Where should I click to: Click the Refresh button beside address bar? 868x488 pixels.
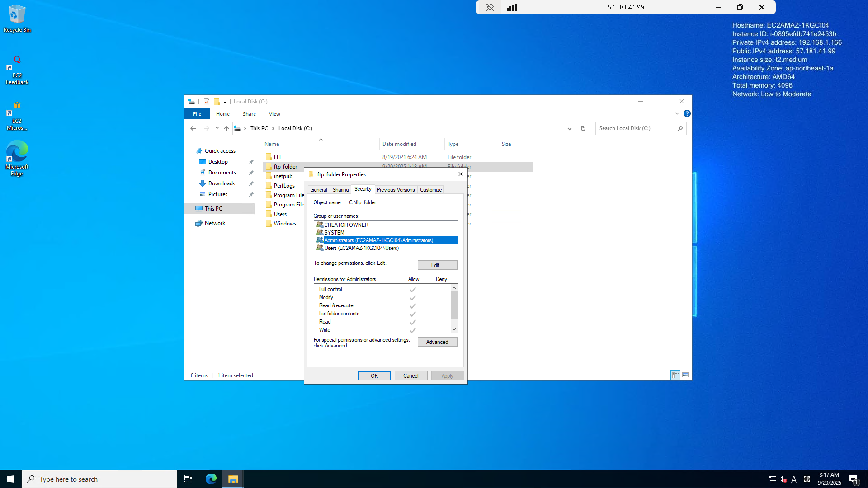[x=583, y=129]
